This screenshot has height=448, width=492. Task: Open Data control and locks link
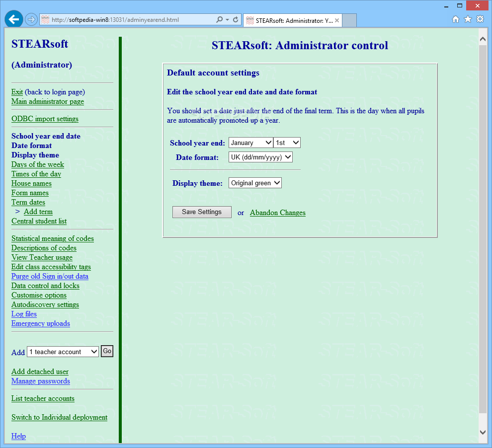pyautogui.click(x=46, y=286)
